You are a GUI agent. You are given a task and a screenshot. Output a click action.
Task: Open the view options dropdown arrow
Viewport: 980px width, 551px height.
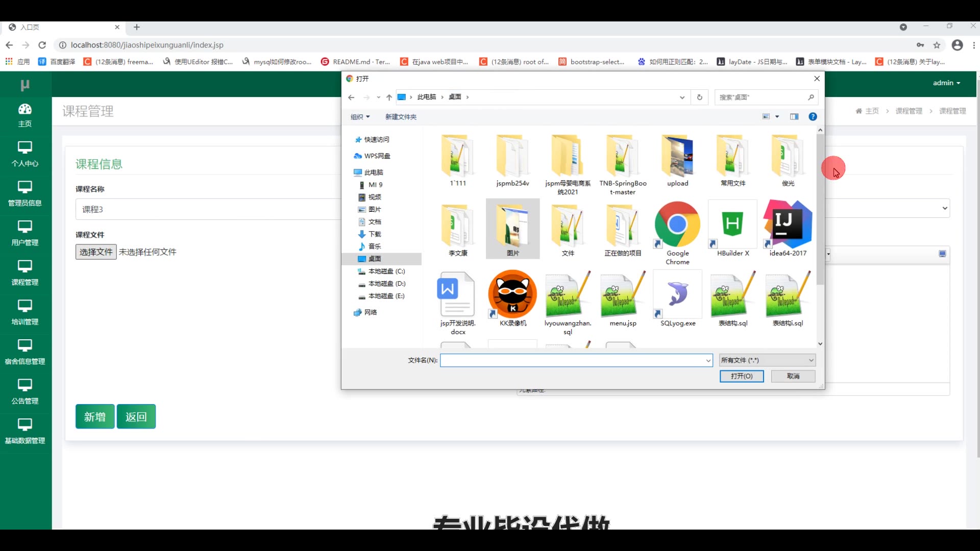pos(777,117)
